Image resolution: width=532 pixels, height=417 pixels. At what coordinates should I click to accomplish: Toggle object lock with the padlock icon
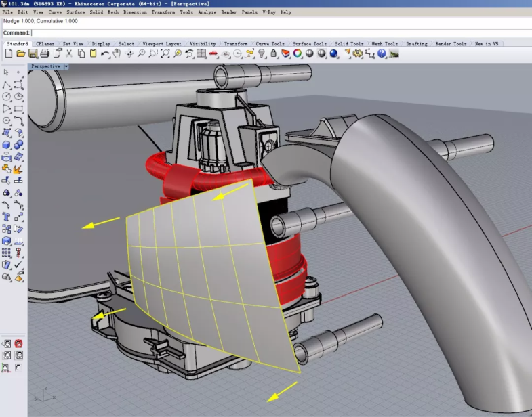click(x=273, y=53)
